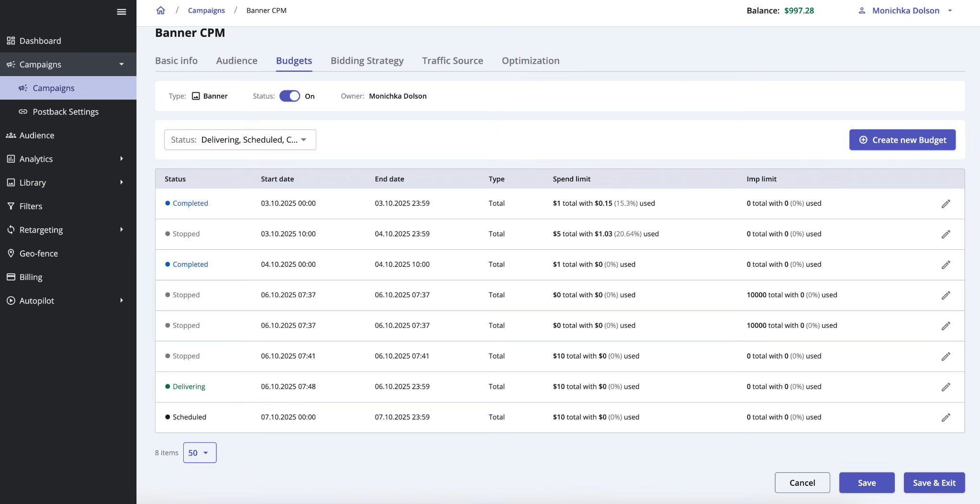Expand the Retargeting sidebar submenu

click(x=122, y=229)
